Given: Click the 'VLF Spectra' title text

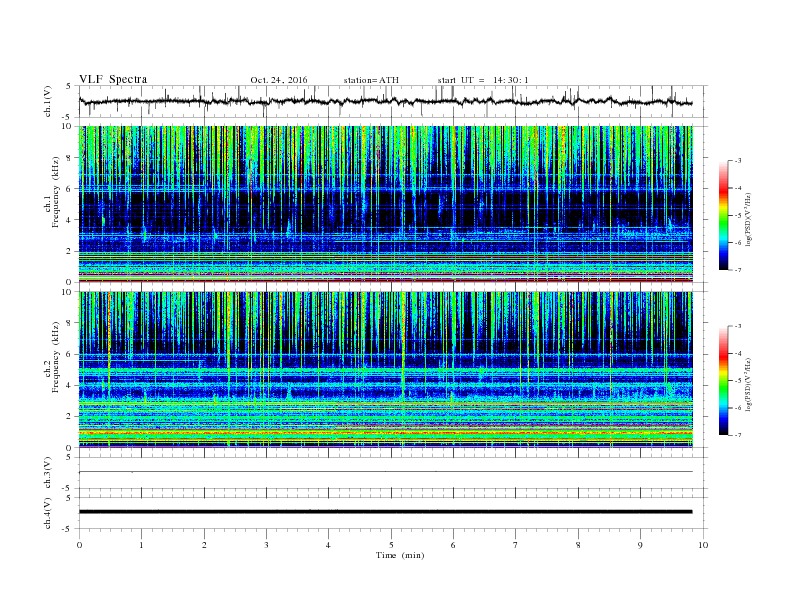Looking at the screenshot, I should coord(113,79).
